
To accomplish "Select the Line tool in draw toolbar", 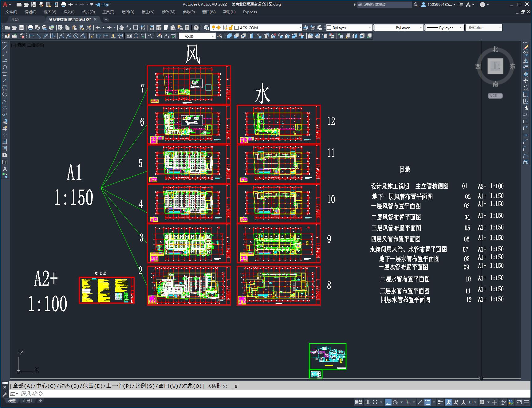I will pyautogui.click(x=5, y=47).
